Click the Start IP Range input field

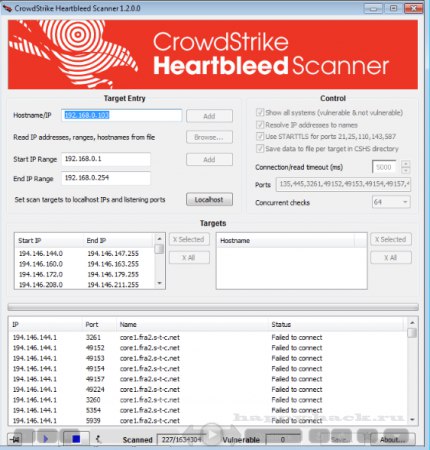coord(106,159)
